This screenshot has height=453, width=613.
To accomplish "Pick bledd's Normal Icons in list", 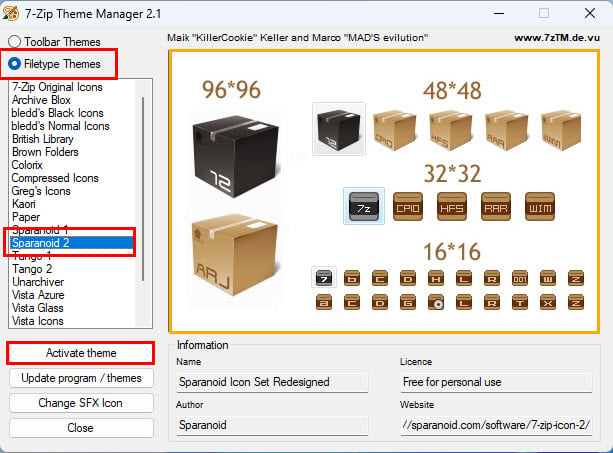I will point(61,126).
